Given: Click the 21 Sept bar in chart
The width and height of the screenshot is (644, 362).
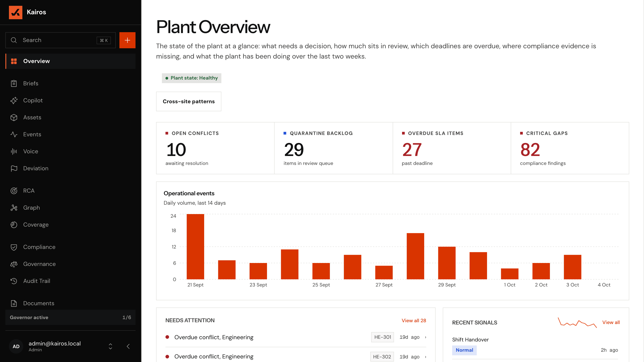Looking at the screenshot, I should 195,246.
